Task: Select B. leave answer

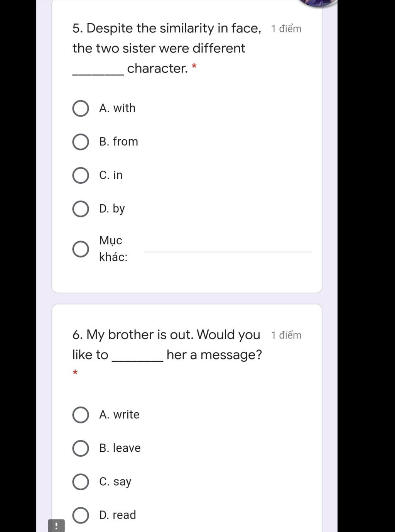Action: click(81, 449)
